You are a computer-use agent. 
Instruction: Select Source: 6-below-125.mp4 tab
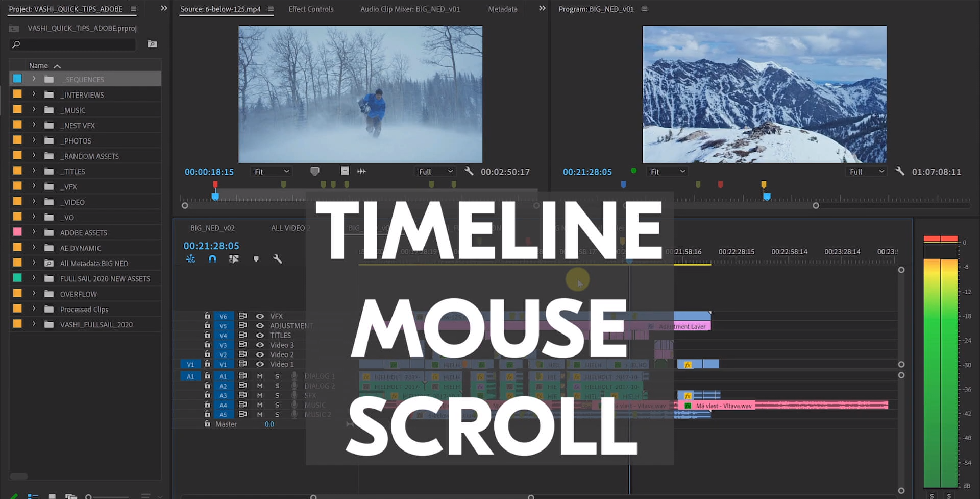point(220,9)
